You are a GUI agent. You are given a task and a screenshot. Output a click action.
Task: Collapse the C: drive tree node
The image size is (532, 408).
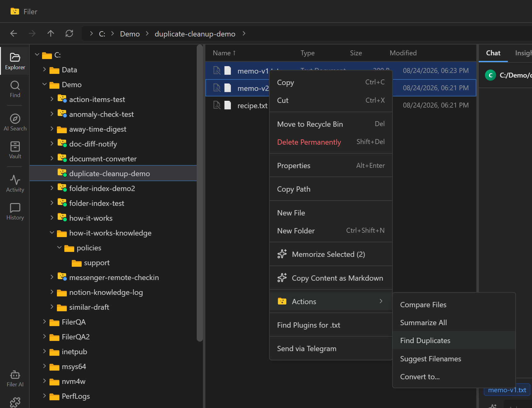click(37, 55)
